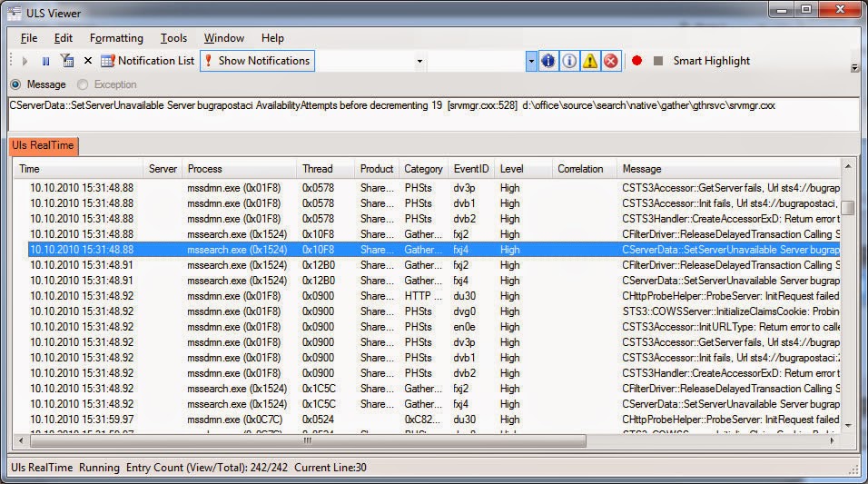Viewport: 868px width, 484px height.
Task: Click the Product column header
Action: (x=377, y=169)
